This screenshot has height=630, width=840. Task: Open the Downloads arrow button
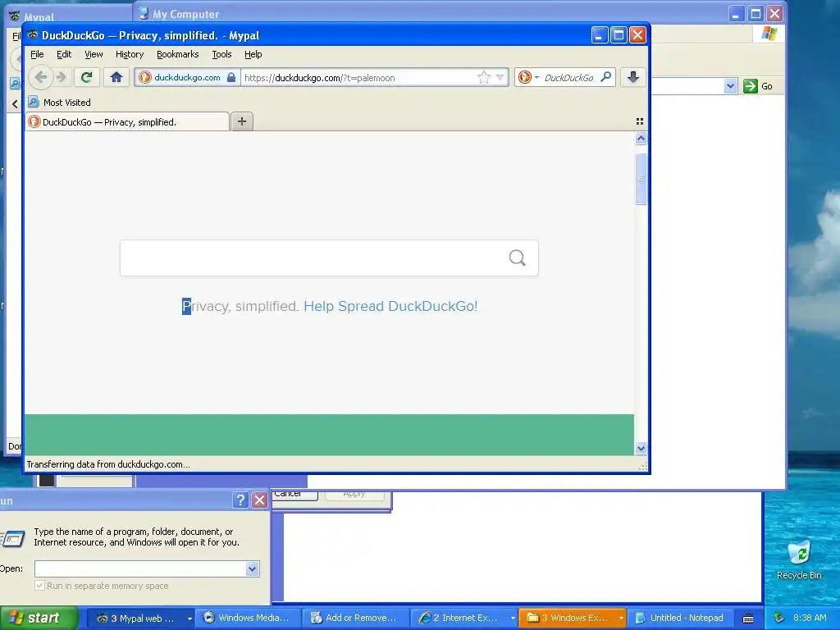click(632, 77)
